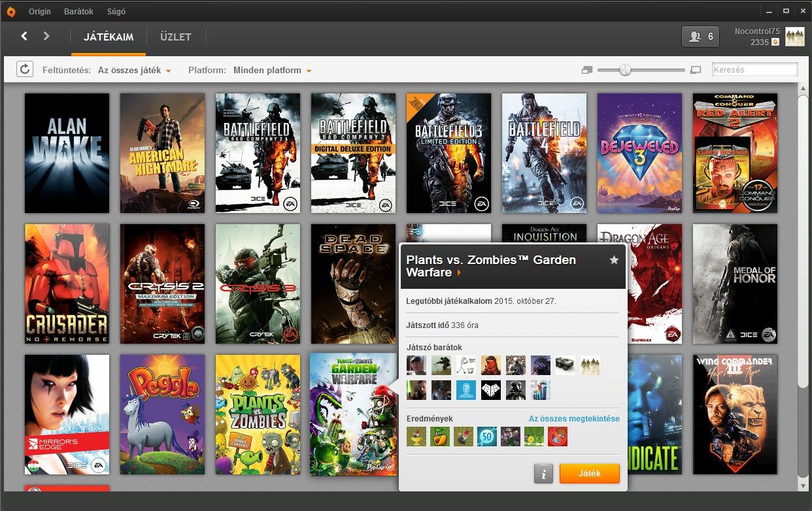
Task: Select the blue default friend avatar
Action: pyautogui.click(x=466, y=390)
